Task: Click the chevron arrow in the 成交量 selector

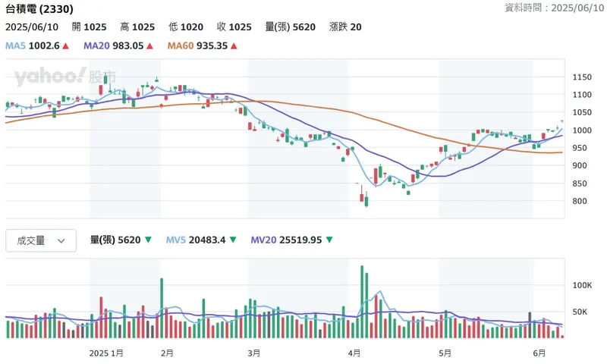Action: pyautogui.click(x=61, y=240)
